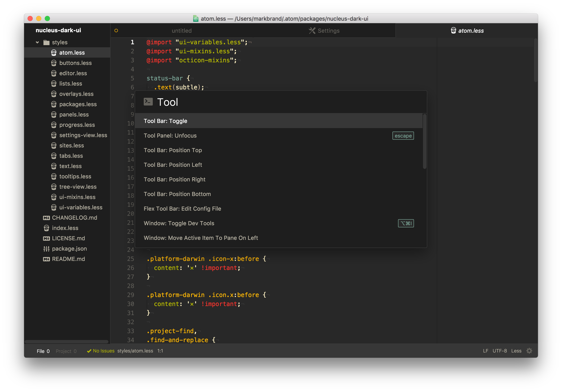Change UTF-8 encoding selector

(500, 351)
